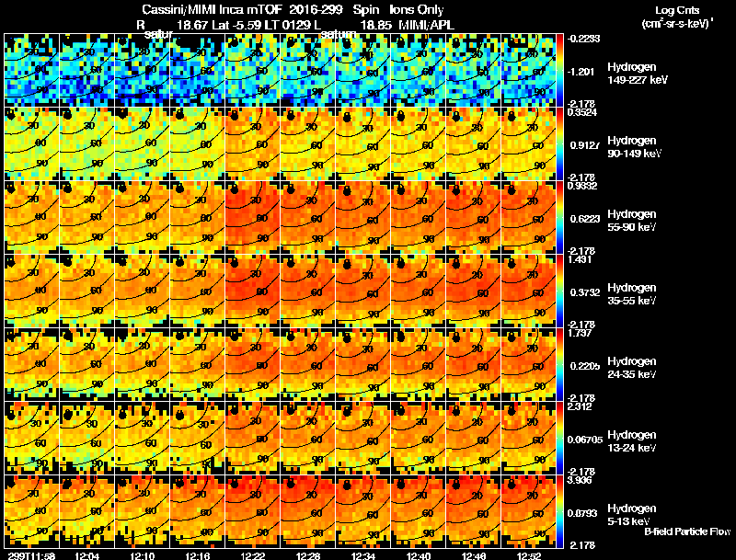Select the 12:52 image in the 5-13 keV row
Viewport: 736px width, 560px height.
(529, 512)
